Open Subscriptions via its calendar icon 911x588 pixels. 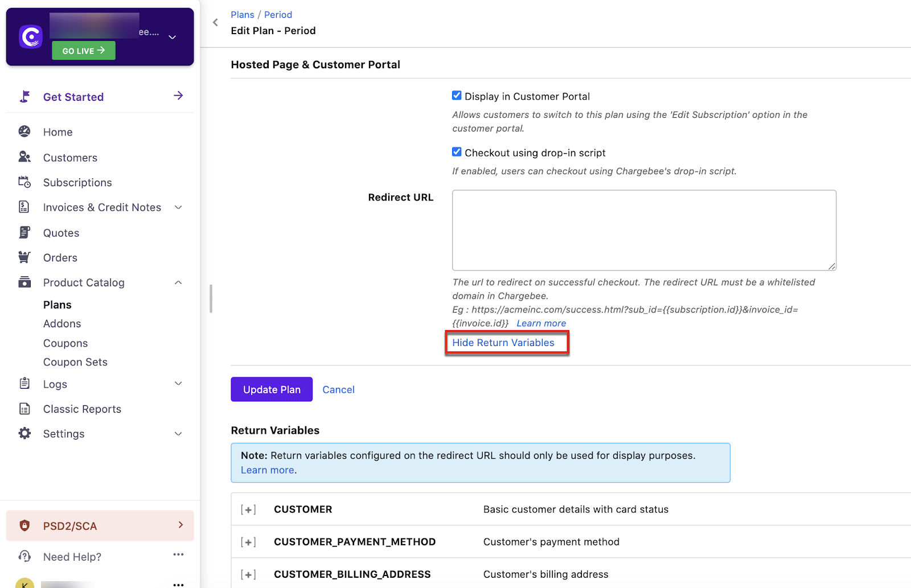[x=24, y=182]
